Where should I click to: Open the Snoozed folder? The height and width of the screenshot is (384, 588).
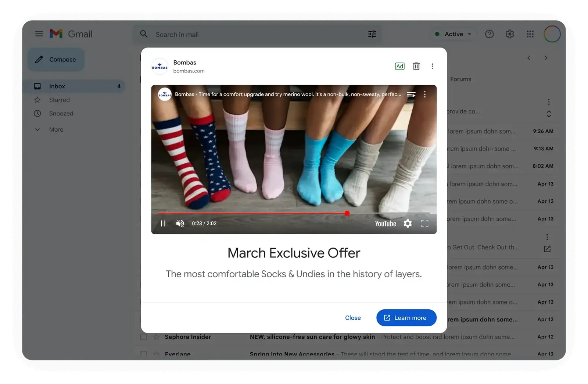[x=61, y=113]
